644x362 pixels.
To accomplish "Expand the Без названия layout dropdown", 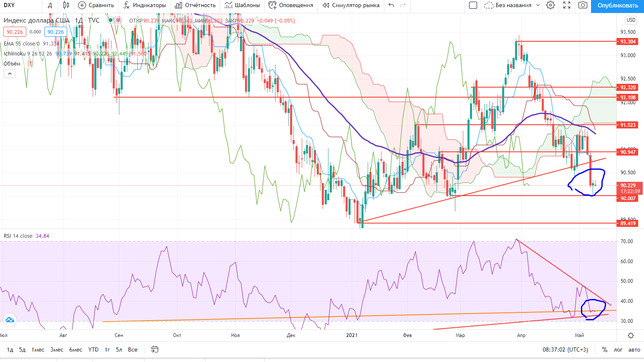I will click(538, 5).
